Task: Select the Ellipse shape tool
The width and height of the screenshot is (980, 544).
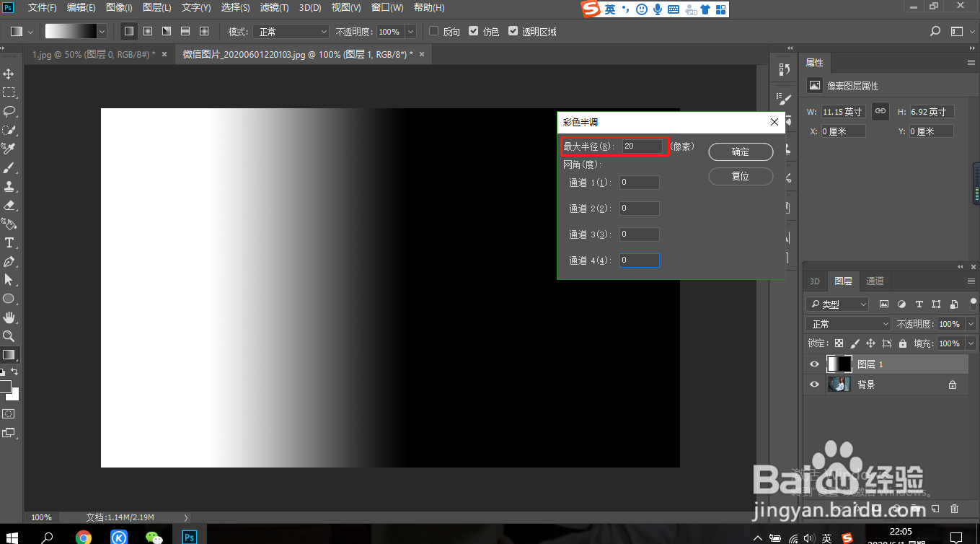Action: point(9,299)
